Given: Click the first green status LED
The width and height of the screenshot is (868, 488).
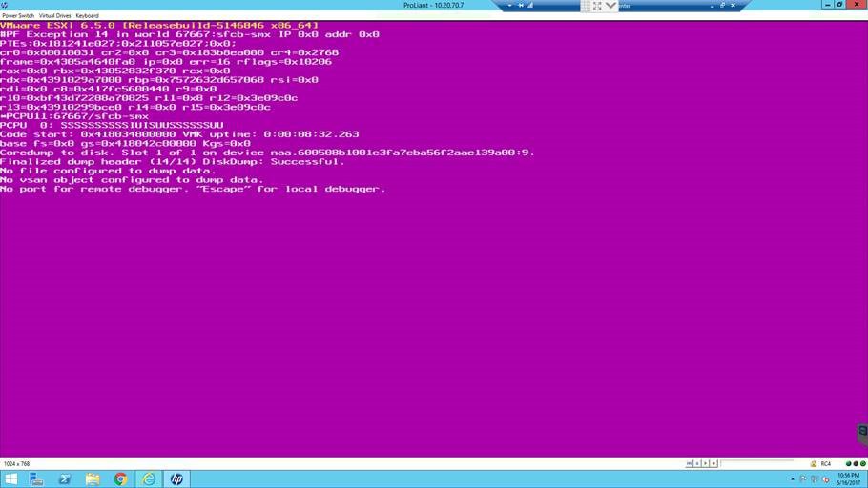Looking at the screenshot, I should pyautogui.click(x=848, y=463).
